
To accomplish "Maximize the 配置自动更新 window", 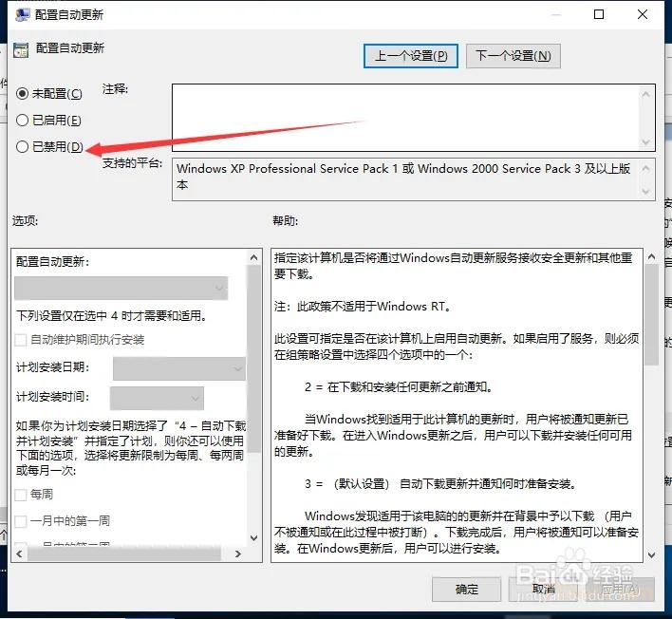I will pyautogui.click(x=599, y=14).
